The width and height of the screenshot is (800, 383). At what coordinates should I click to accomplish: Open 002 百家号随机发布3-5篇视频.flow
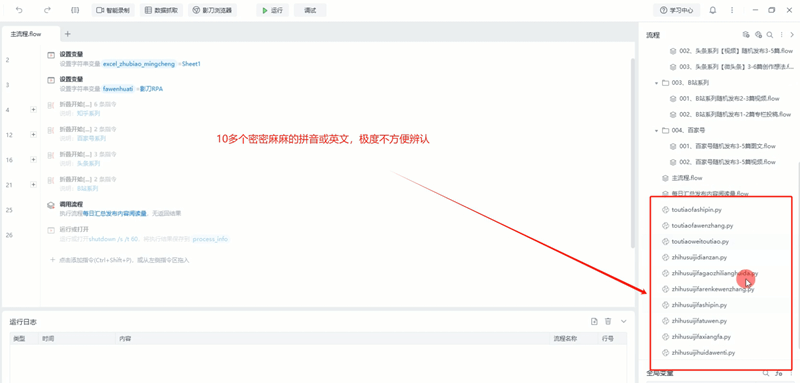point(722,162)
